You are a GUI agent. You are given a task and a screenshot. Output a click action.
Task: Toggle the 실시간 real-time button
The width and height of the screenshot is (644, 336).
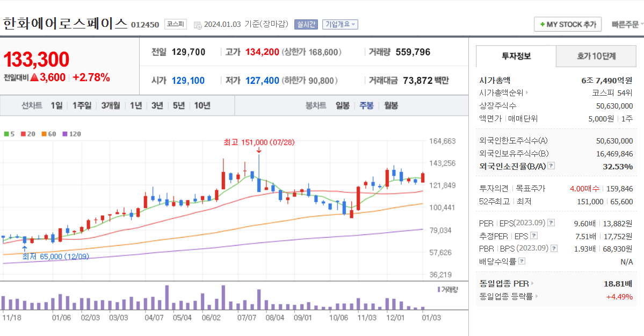pyautogui.click(x=306, y=24)
